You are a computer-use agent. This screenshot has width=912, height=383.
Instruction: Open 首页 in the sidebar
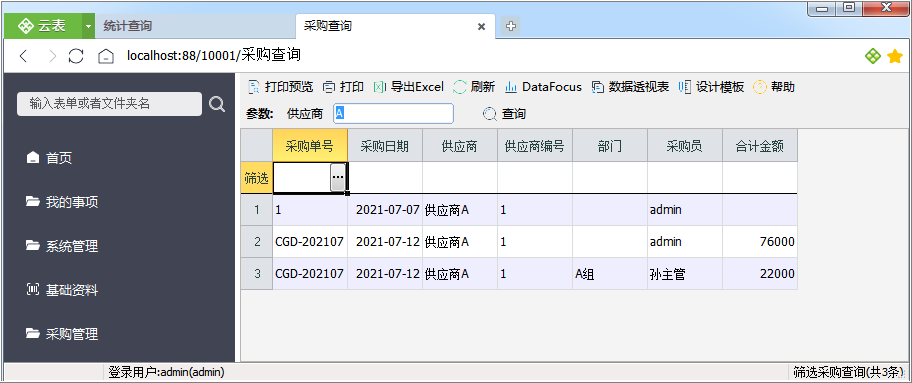(x=49, y=158)
